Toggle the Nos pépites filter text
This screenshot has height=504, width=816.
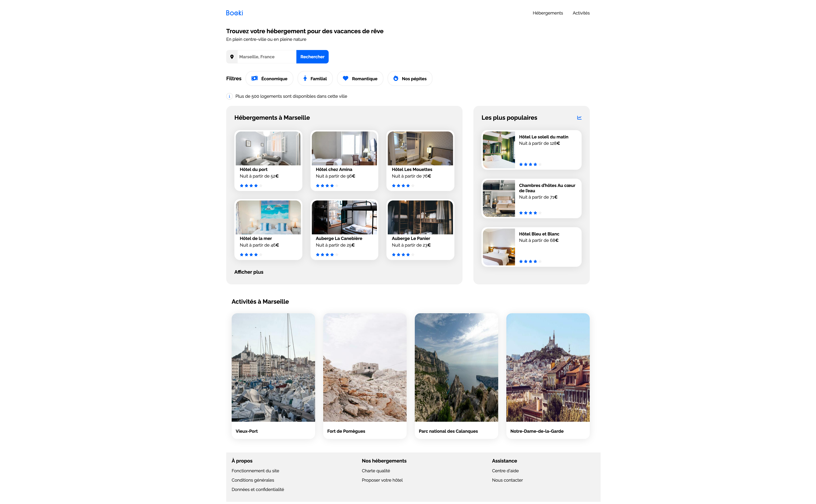tap(414, 79)
